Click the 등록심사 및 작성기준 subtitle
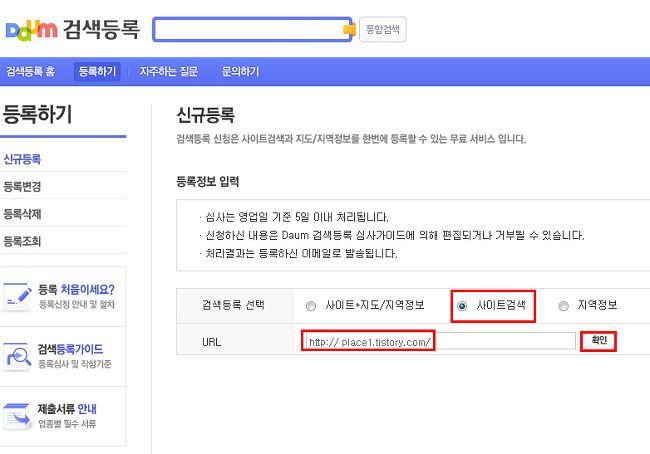 click(x=75, y=364)
